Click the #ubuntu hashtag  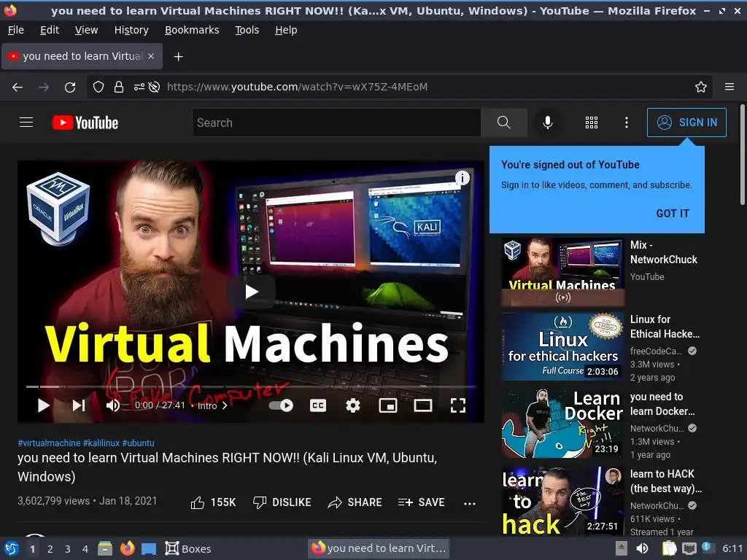pos(138,443)
